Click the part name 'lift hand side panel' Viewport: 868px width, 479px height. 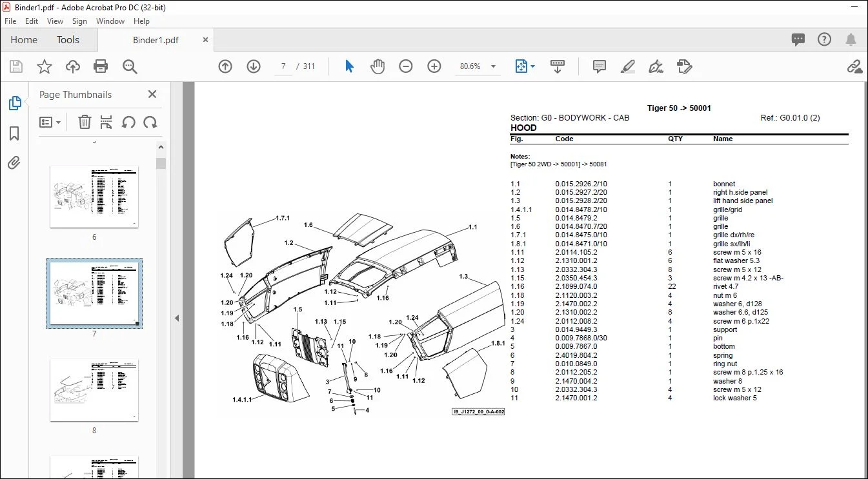(x=743, y=200)
